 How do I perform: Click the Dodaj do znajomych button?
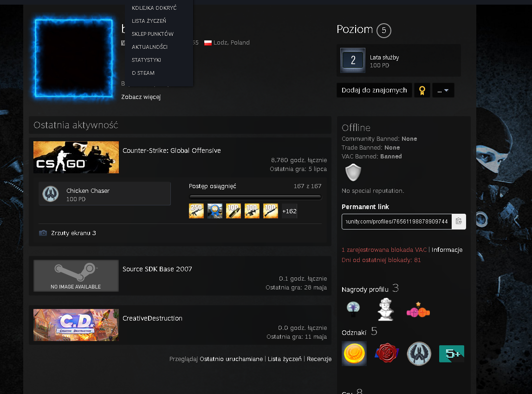[374, 90]
